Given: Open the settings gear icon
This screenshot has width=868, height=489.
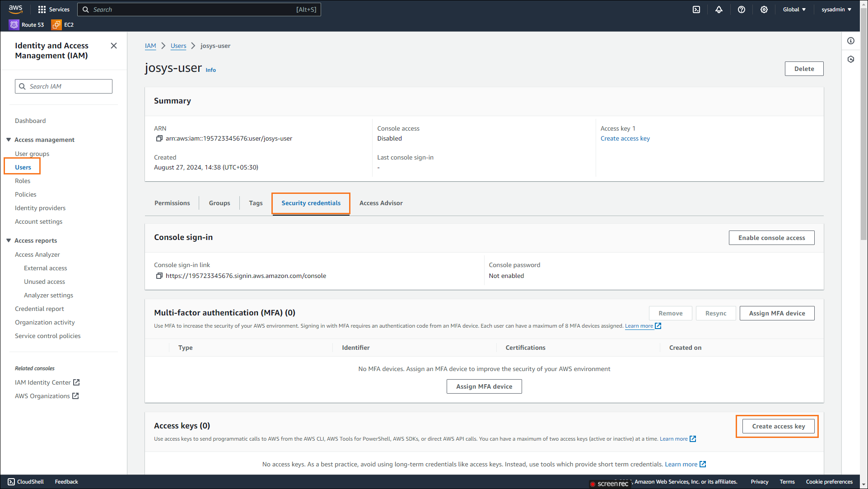Looking at the screenshot, I should coord(764,9).
